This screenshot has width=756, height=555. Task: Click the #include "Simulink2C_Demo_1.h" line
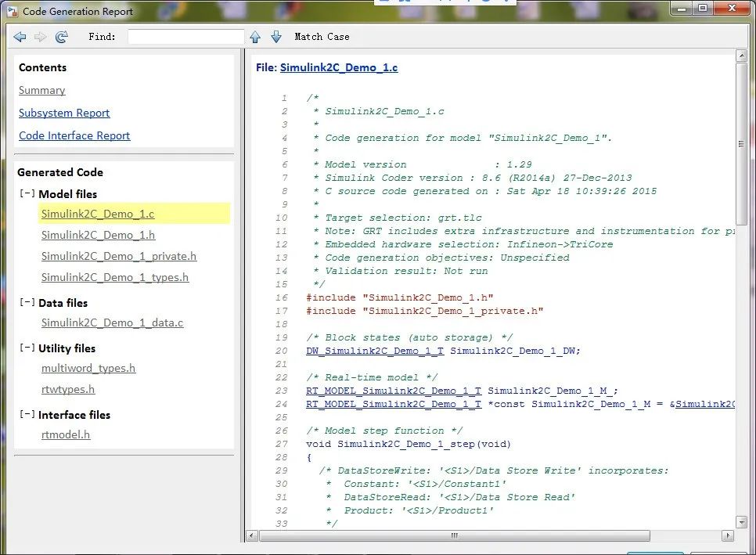click(400, 297)
